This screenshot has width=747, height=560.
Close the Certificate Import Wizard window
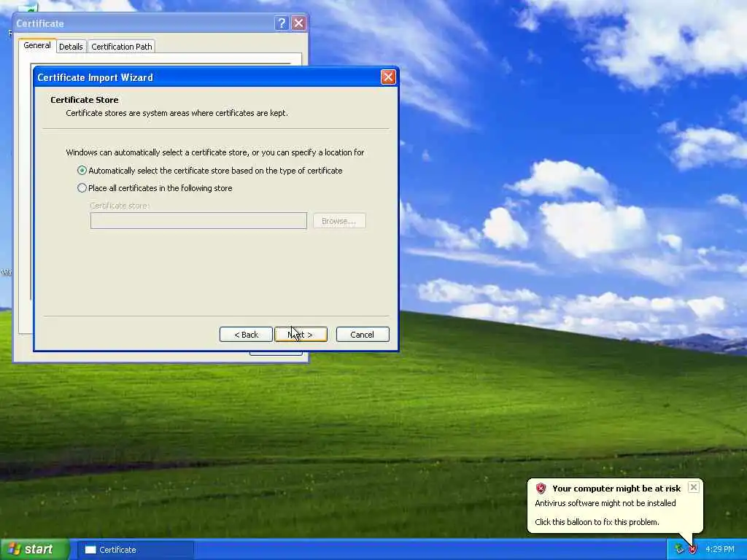point(388,77)
